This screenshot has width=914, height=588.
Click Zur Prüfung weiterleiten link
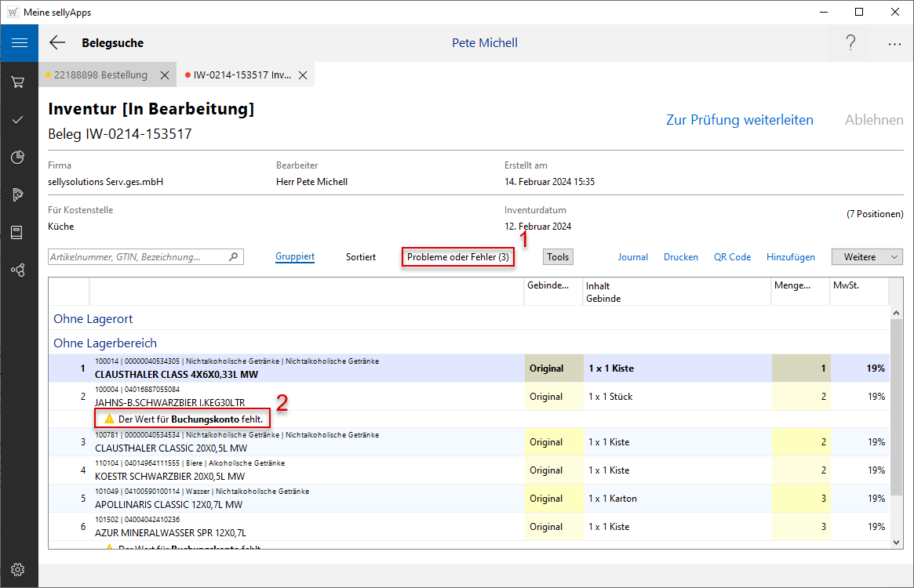[x=739, y=120]
